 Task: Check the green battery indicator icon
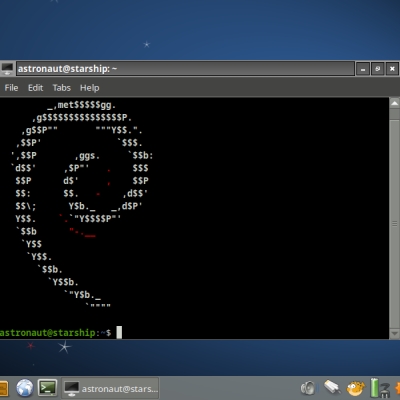click(x=375, y=388)
